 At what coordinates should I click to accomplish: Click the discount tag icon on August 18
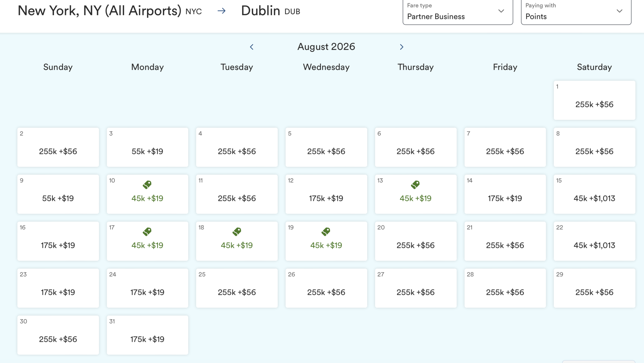(237, 232)
